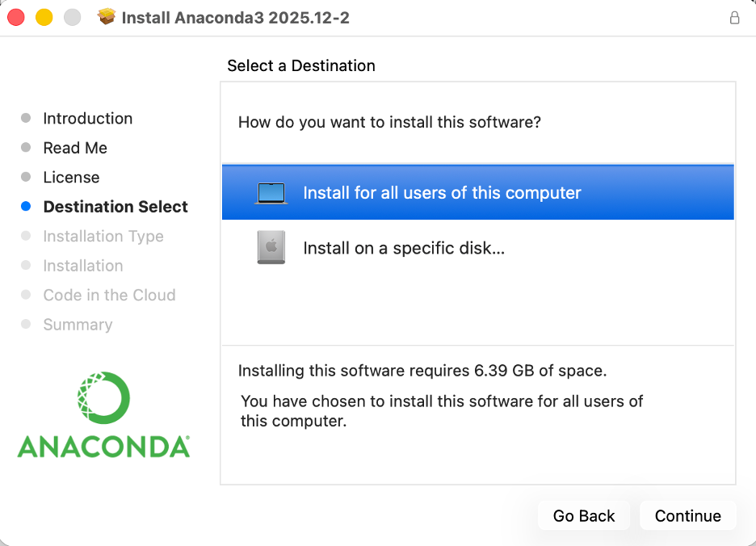Click the License step bullet

pyautogui.click(x=26, y=178)
